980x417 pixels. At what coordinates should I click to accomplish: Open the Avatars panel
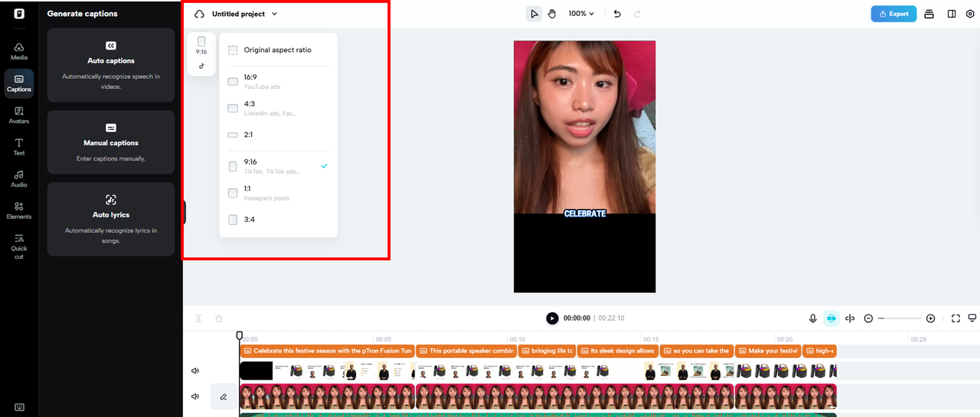coord(19,115)
